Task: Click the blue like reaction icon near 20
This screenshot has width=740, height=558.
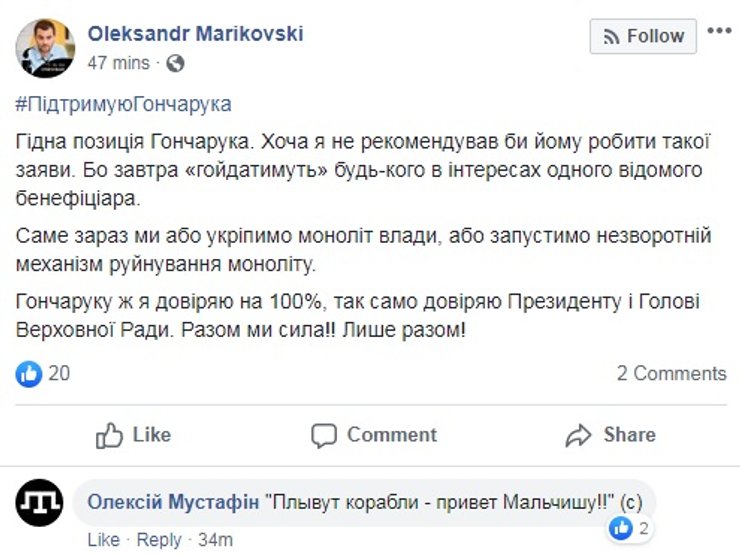Action: 29,374
